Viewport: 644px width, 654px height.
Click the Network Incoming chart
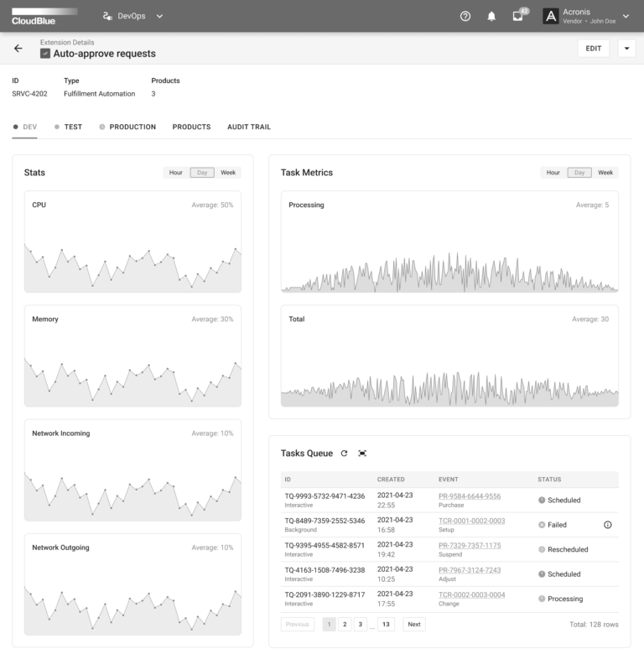click(132, 470)
